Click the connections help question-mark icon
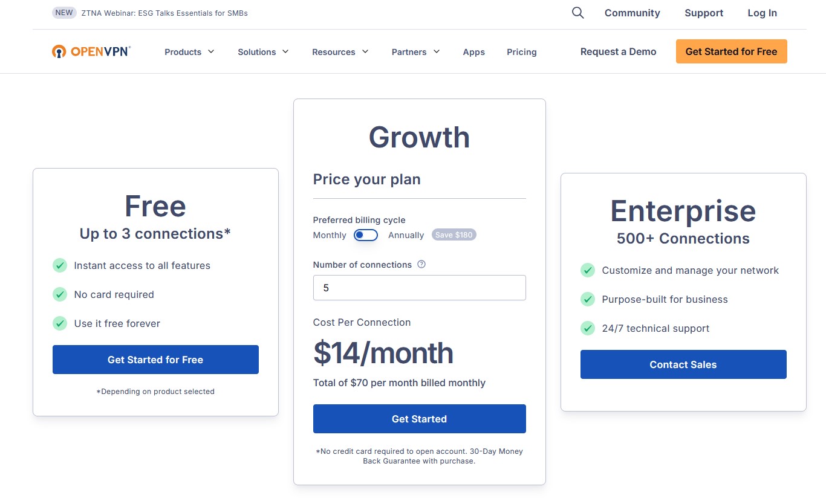The height and width of the screenshot is (504, 826). click(x=421, y=264)
